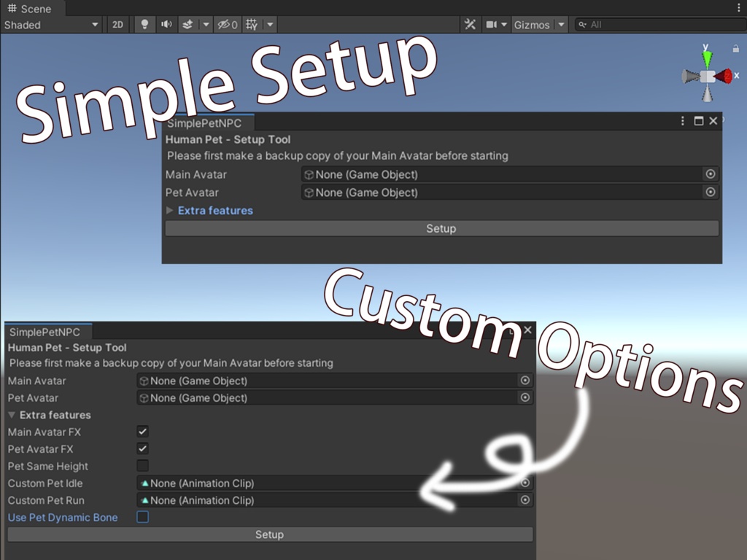Open Custom Pet Run clip picker
The width and height of the screenshot is (747, 560).
(x=525, y=500)
